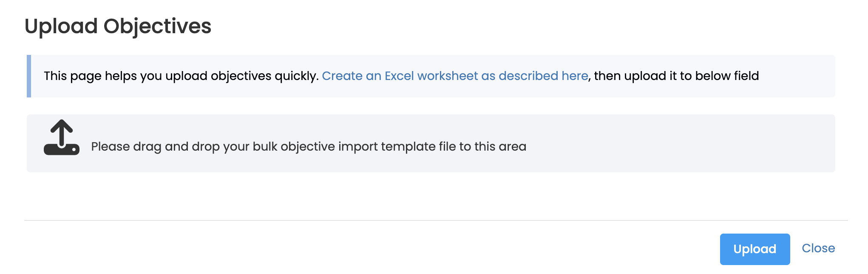Click the word "Objectives" in the title
This screenshot has height=274, width=868.
point(157,26)
